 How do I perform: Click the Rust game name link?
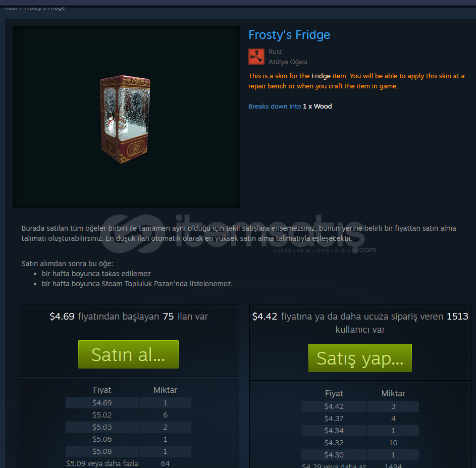point(275,52)
